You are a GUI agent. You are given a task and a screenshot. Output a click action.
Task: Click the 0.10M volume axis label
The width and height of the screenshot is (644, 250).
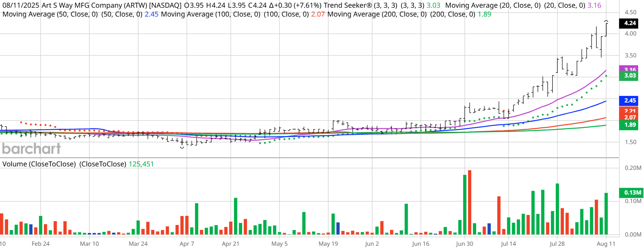click(633, 201)
